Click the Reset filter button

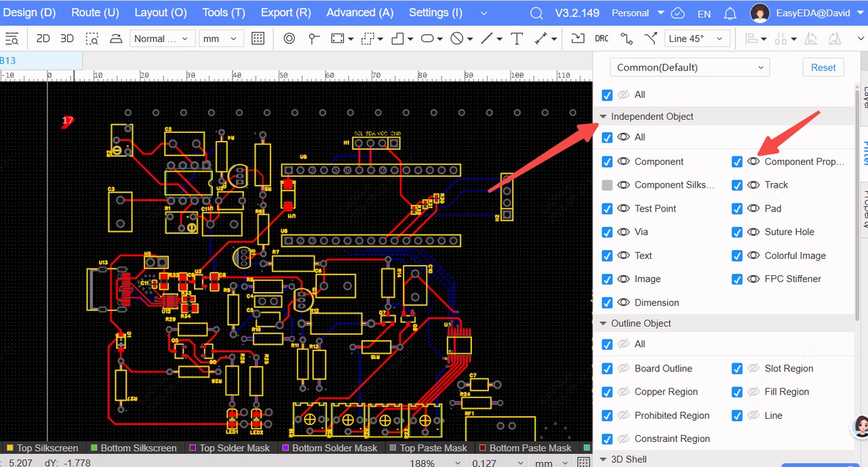pos(823,67)
